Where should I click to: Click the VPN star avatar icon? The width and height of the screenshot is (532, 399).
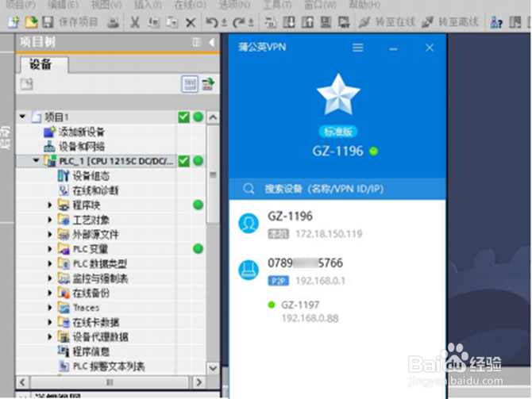pyautogui.click(x=338, y=95)
